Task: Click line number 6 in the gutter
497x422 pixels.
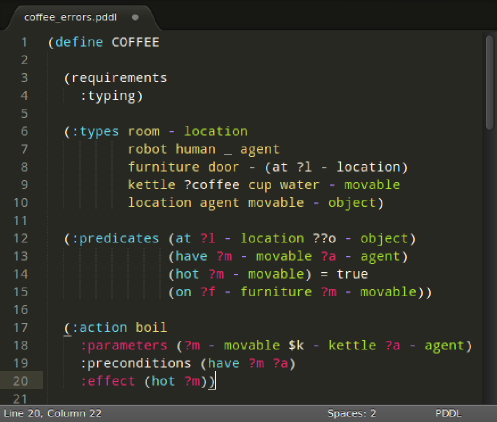Action: [24, 131]
